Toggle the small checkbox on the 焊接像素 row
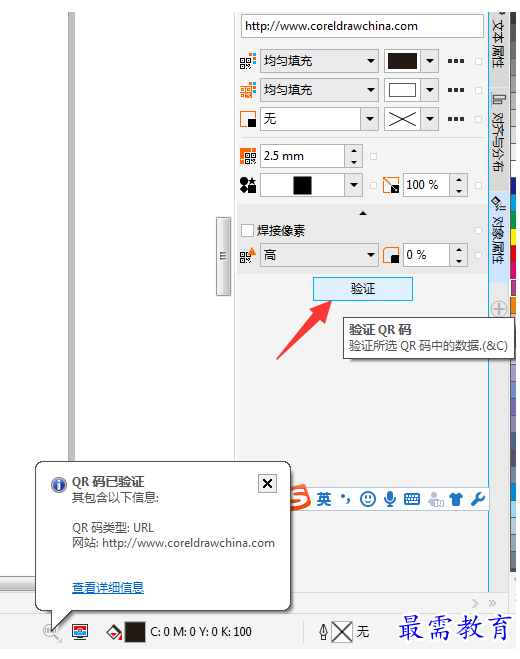 478,230
